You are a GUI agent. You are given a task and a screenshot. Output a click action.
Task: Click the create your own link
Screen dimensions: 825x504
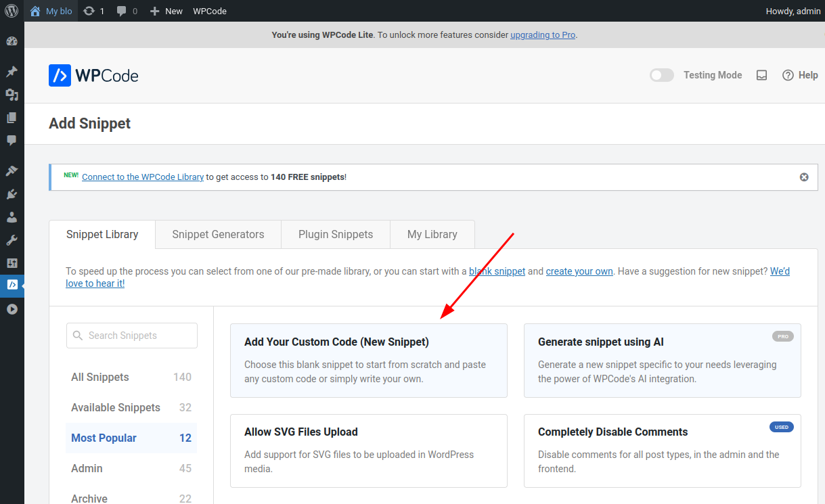click(x=579, y=271)
